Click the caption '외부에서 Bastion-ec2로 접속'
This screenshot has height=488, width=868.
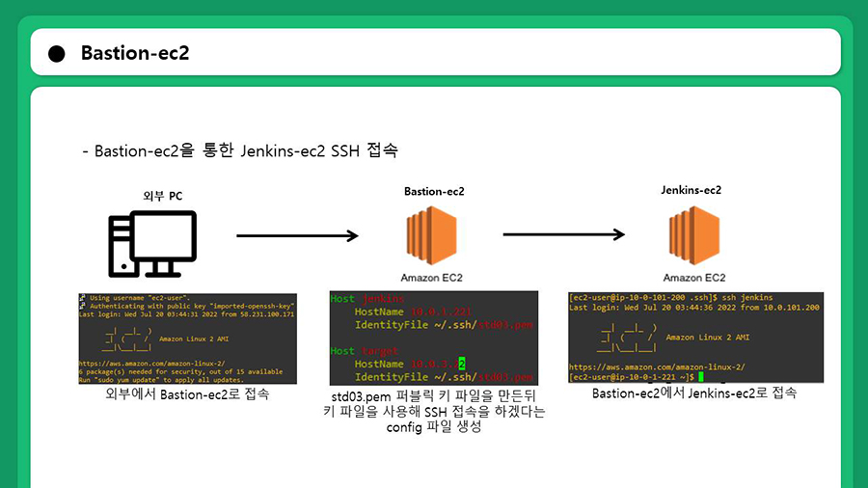(187, 394)
